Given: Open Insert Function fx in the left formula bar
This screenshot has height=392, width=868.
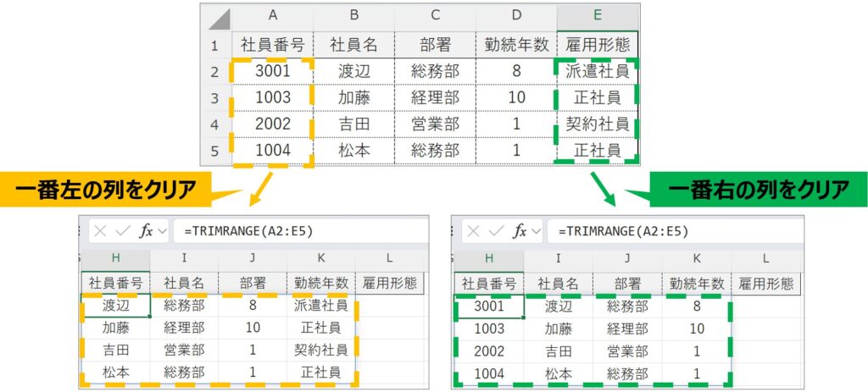Looking at the screenshot, I should [x=145, y=231].
